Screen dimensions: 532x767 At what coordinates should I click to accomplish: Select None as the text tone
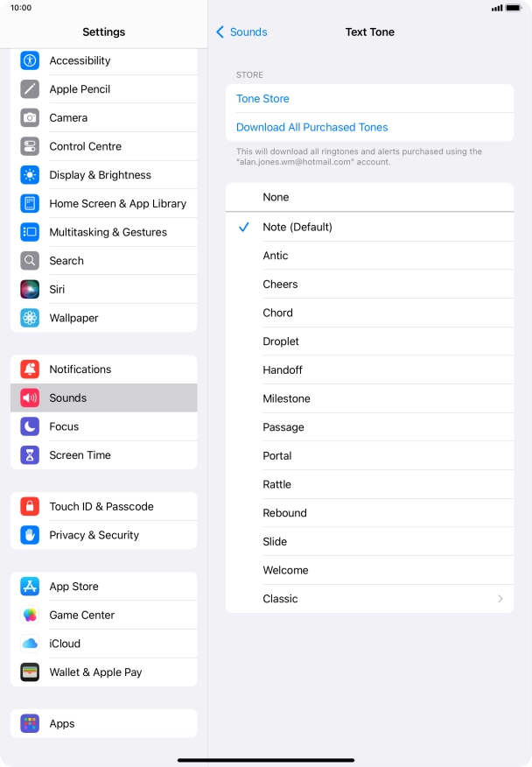click(x=369, y=197)
